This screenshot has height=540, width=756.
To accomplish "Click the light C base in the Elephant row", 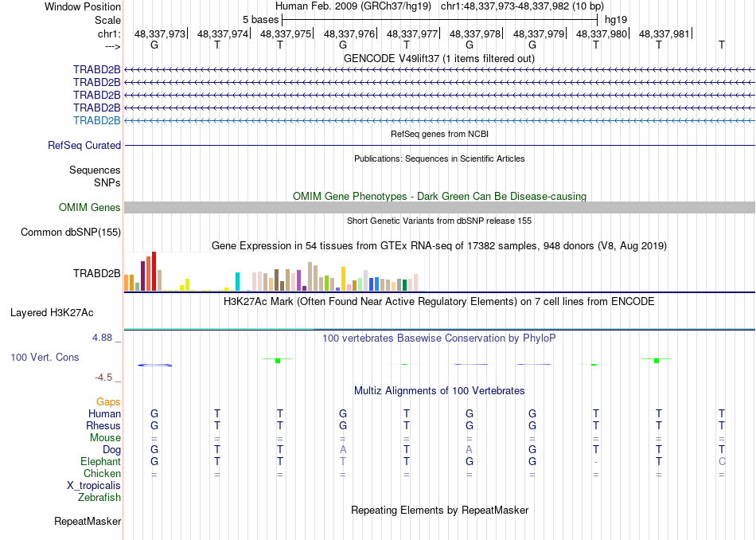I will (722, 461).
